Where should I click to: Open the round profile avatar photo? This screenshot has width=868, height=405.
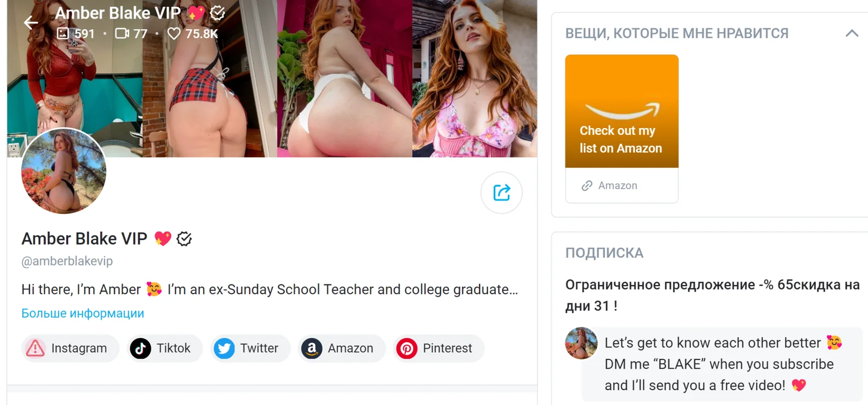tap(63, 171)
